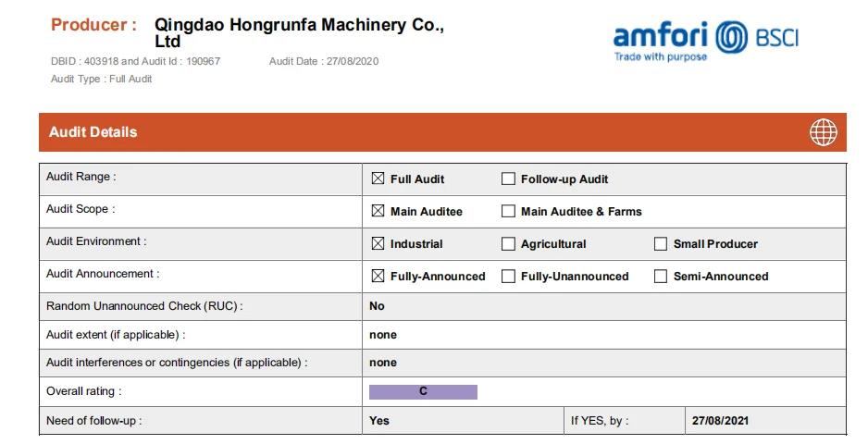Enable the Small Producer checkbox

pyautogui.click(x=661, y=244)
